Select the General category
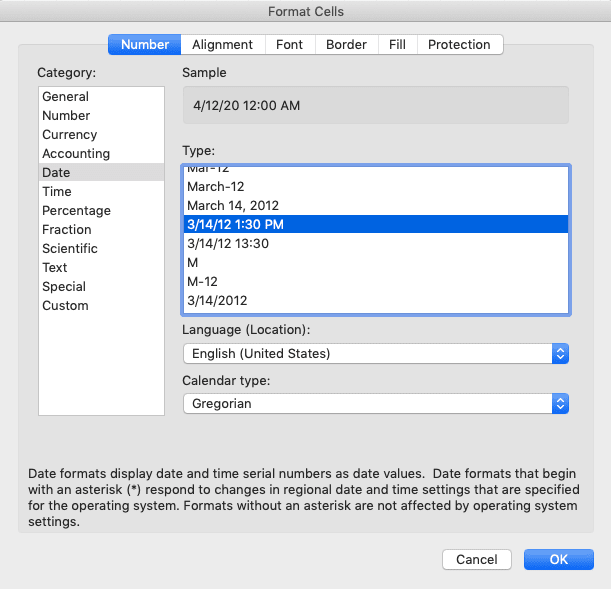Image resolution: width=611 pixels, height=589 pixels. [101, 96]
